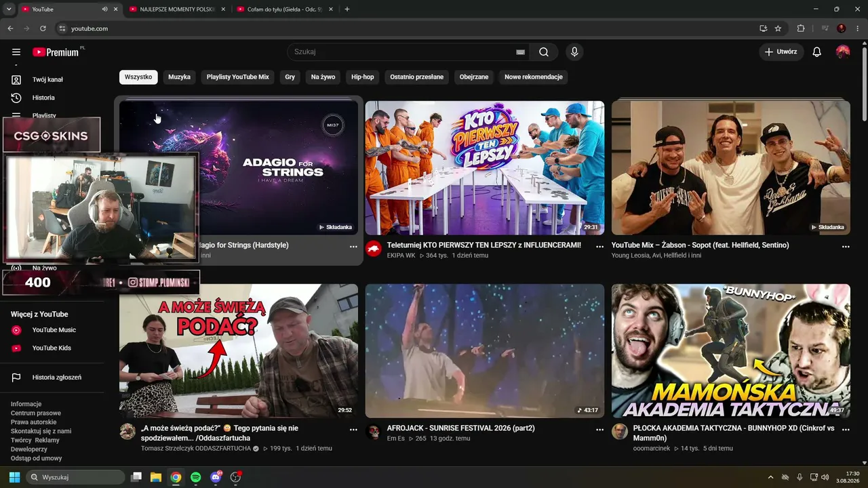This screenshot has width=868, height=488.
Task: Open Discord from the taskbar
Action: point(216,477)
